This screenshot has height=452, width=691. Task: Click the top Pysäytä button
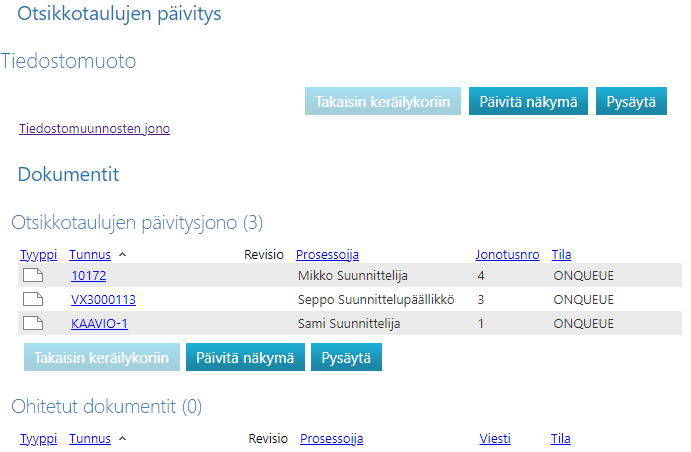tap(631, 102)
